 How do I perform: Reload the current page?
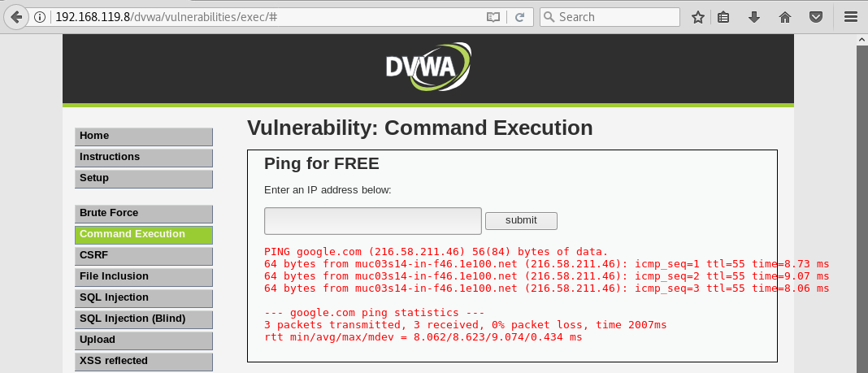click(x=519, y=17)
